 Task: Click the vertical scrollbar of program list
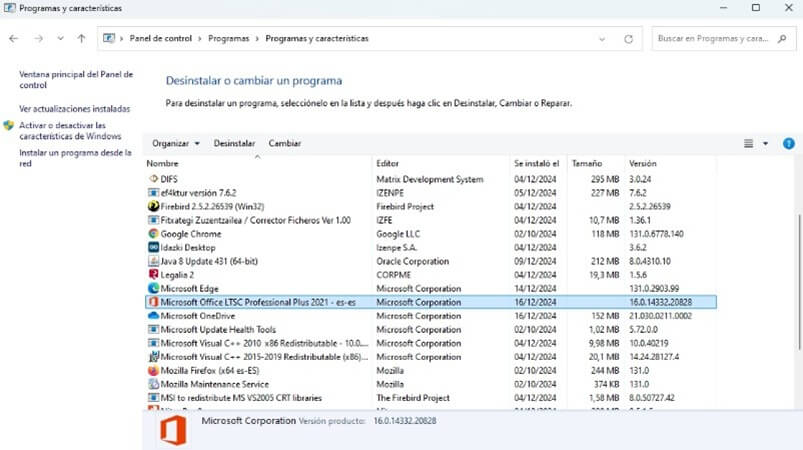point(798,282)
